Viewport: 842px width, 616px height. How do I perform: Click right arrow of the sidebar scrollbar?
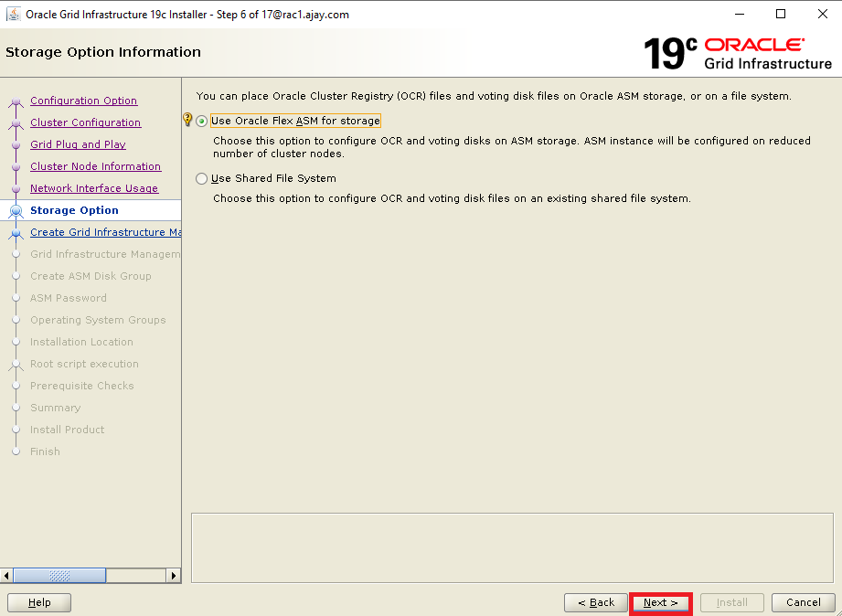point(173,576)
